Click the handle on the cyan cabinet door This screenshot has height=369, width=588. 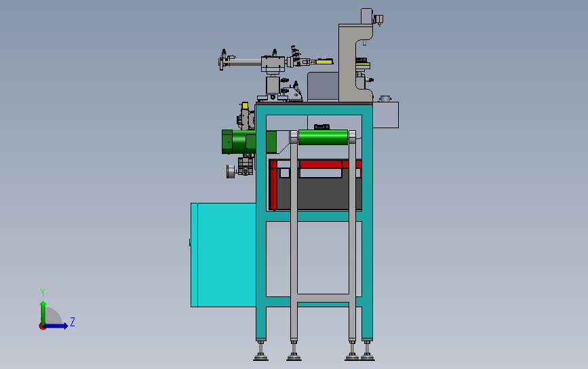(x=190, y=243)
